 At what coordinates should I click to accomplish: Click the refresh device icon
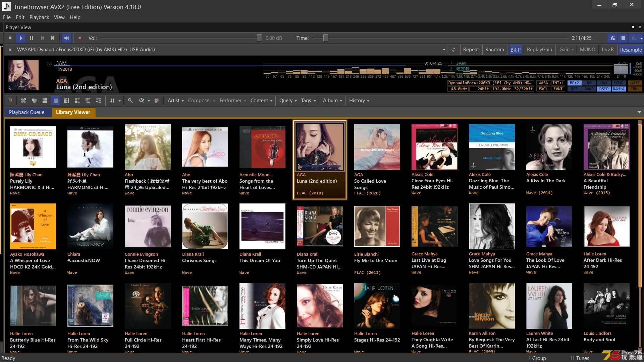[x=453, y=50]
